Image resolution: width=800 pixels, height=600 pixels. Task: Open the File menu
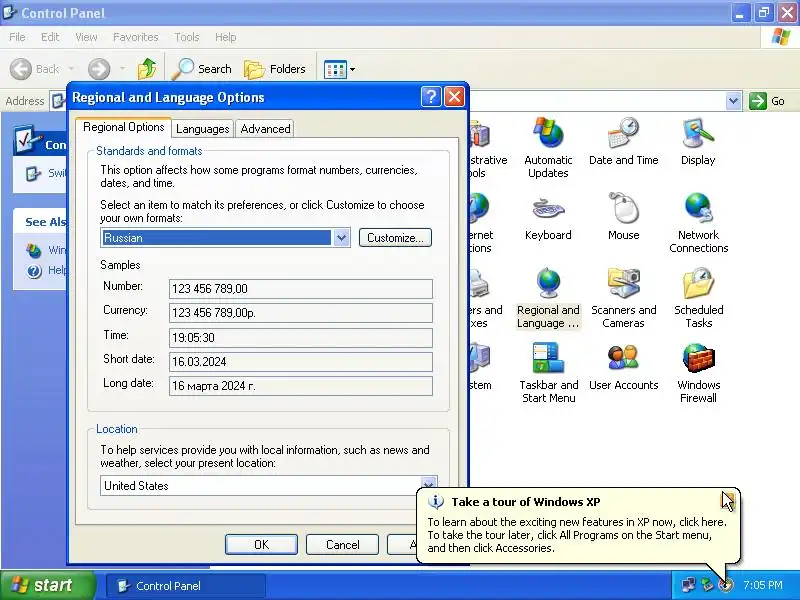tap(17, 37)
